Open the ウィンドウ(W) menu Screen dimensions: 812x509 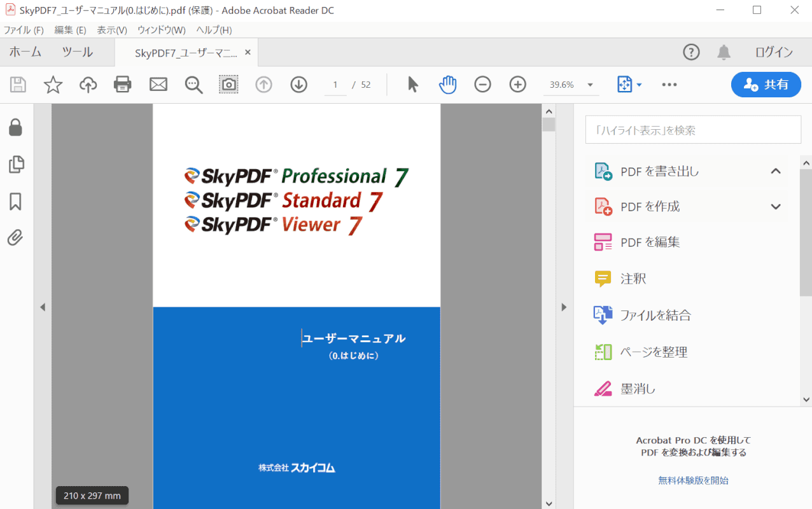coord(162,30)
